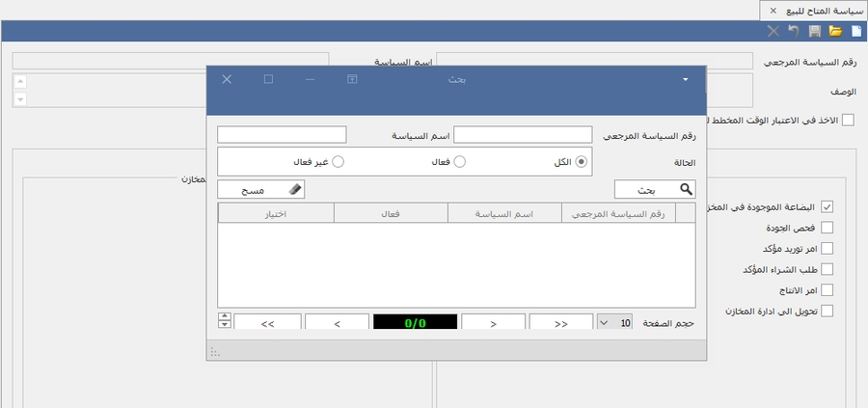Click the green 0/0 page indicator
The image size is (868, 408).
(415, 324)
